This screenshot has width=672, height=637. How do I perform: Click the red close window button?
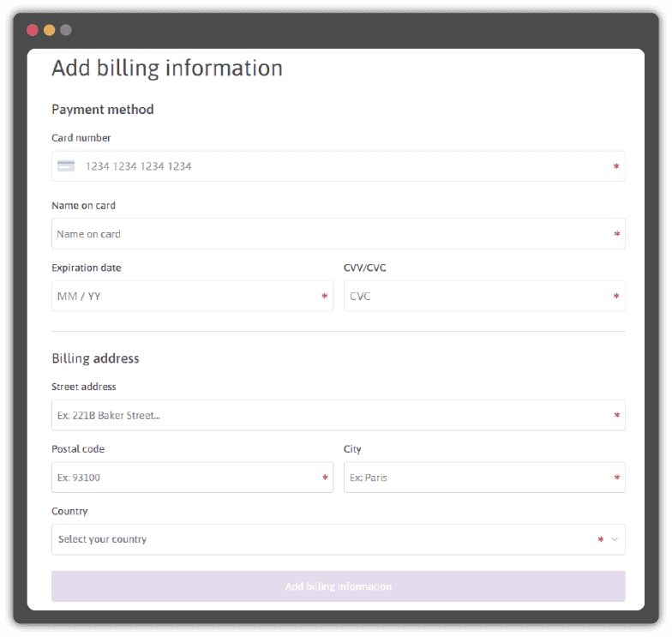33,30
